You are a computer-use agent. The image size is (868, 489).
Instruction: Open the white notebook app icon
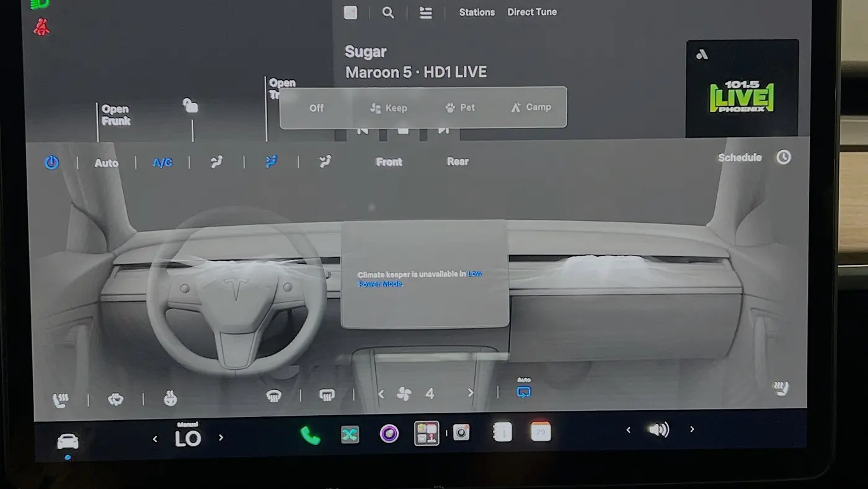(502, 432)
